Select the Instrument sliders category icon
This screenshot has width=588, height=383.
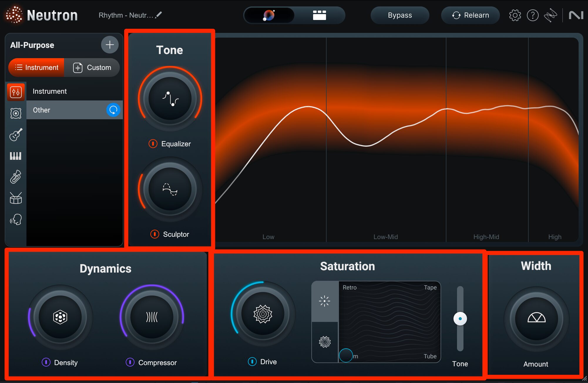pyautogui.click(x=16, y=92)
